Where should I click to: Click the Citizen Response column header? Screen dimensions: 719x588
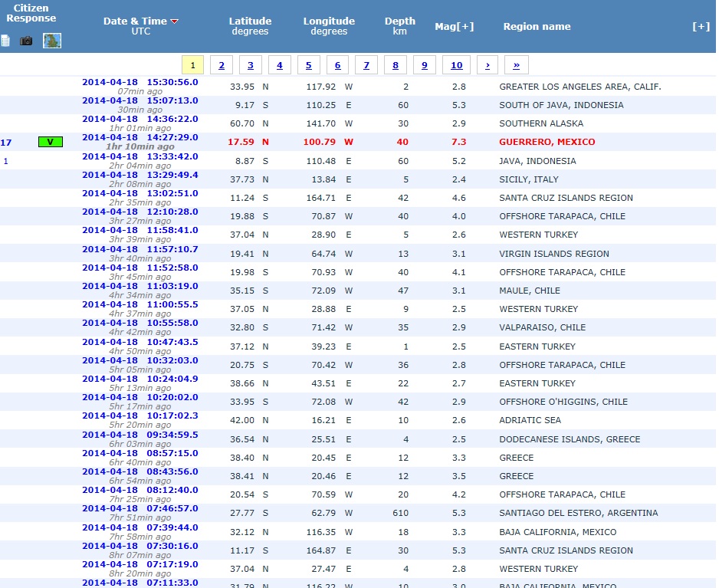(31, 13)
